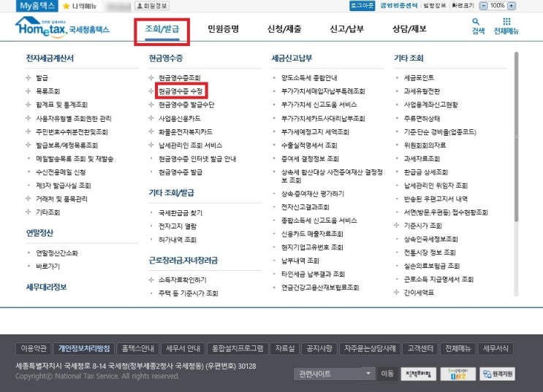Click the 원격지원 remote support icon

497,374
